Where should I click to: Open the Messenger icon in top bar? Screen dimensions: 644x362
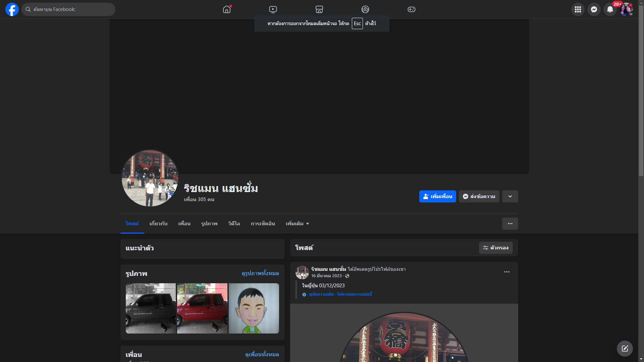click(x=594, y=9)
